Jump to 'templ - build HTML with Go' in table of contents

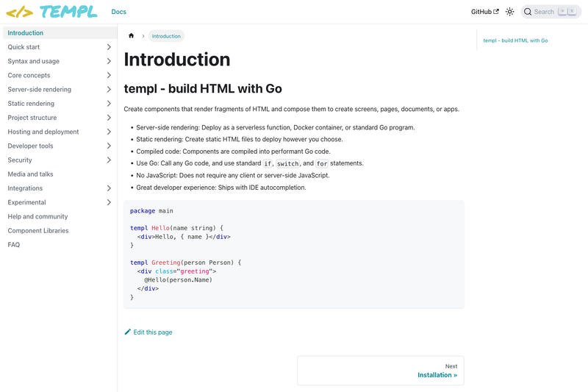515,40
